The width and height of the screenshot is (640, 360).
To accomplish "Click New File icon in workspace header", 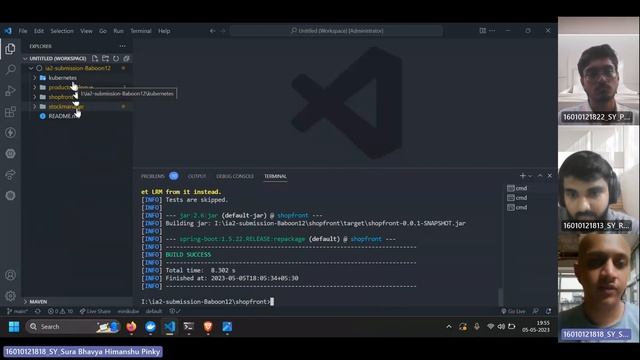I will click(x=95, y=58).
